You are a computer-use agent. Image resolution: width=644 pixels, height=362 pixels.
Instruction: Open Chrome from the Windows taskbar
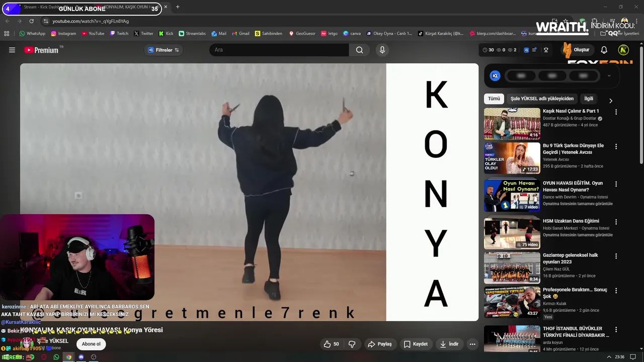tap(69, 357)
